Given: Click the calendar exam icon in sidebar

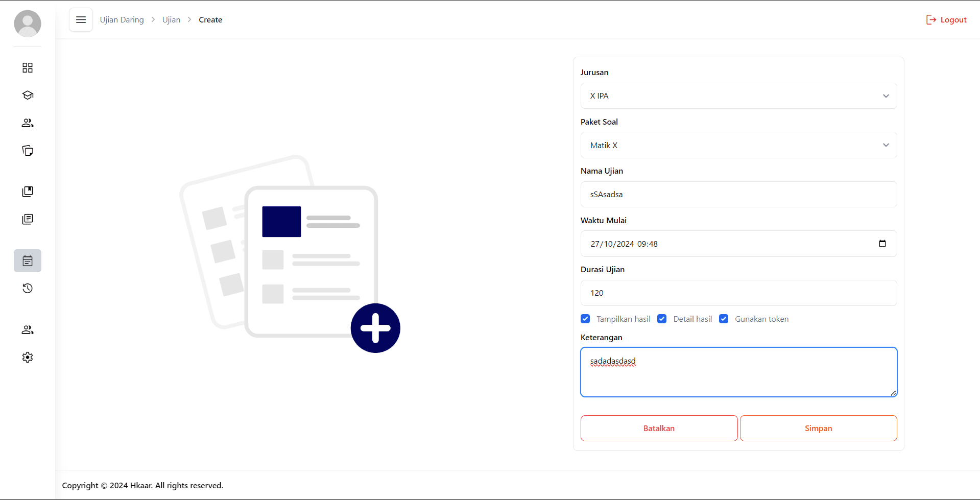Looking at the screenshot, I should [28, 261].
